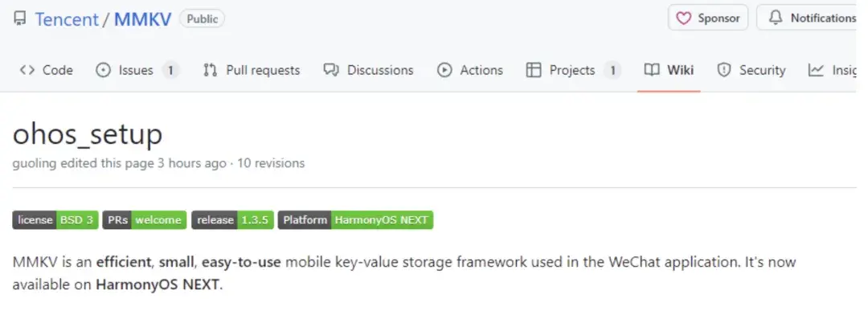The image size is (868, 315).
Task: Click the Sponsor heart button
Action: click(708, 18)
